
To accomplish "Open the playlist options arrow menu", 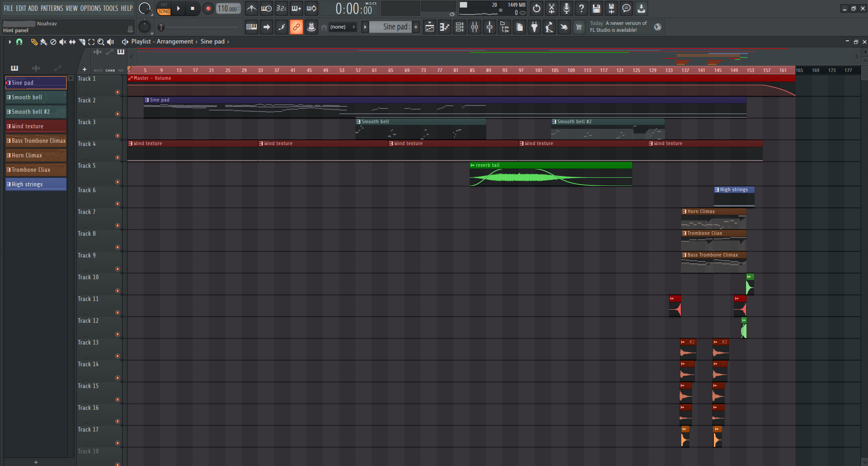I will pyautogui.click(x=10, y=42).
